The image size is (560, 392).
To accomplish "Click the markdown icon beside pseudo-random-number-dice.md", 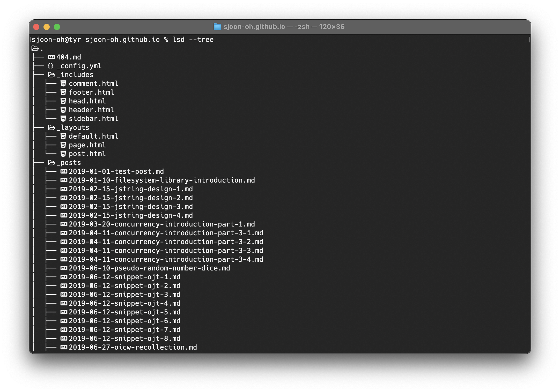I will click(64, 268).
